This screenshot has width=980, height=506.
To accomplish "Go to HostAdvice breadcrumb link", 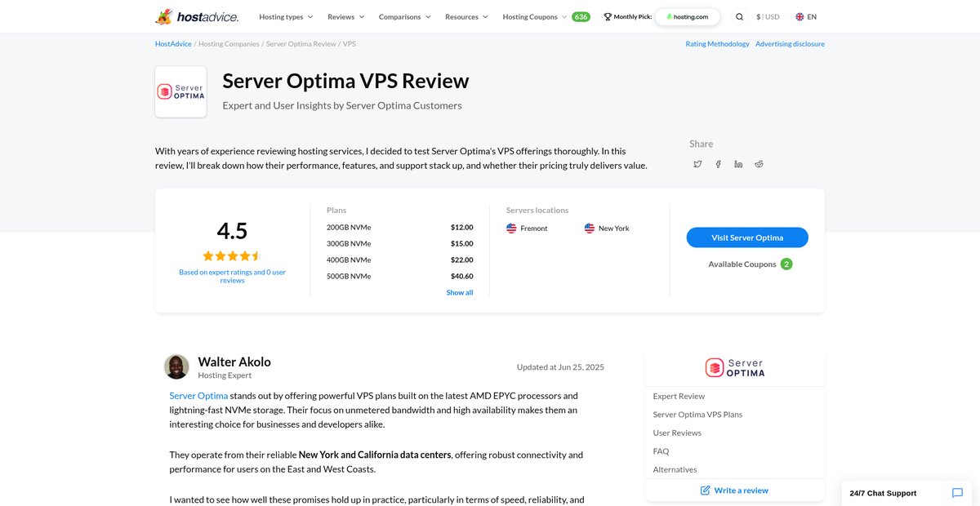I will tap(173, 44).
